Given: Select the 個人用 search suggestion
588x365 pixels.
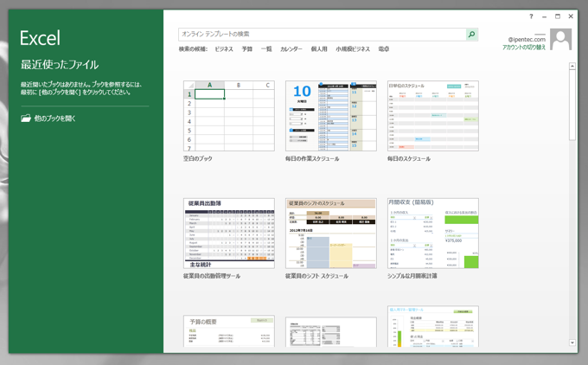Looking at the screenshot, I should (x=319, y=49).
